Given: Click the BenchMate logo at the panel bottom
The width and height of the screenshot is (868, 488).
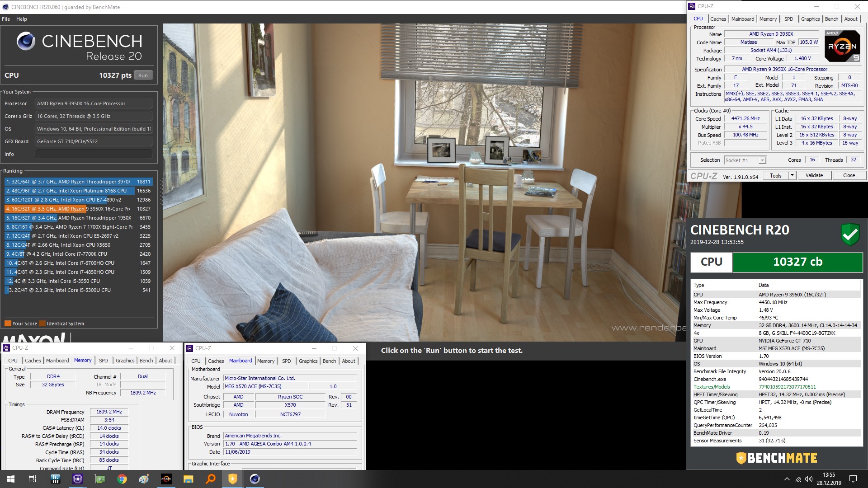Looking at the screenshot, I should click(x=776, y=458).
